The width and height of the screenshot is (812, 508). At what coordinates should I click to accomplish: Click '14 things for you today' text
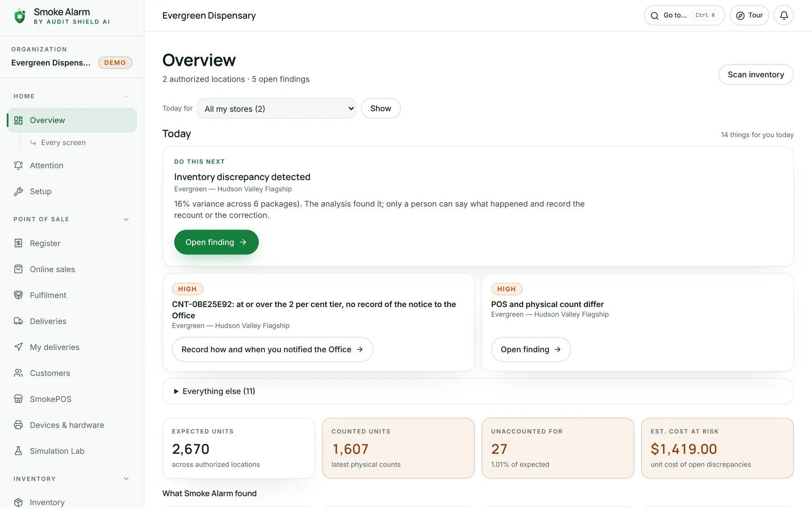[757, 135]
